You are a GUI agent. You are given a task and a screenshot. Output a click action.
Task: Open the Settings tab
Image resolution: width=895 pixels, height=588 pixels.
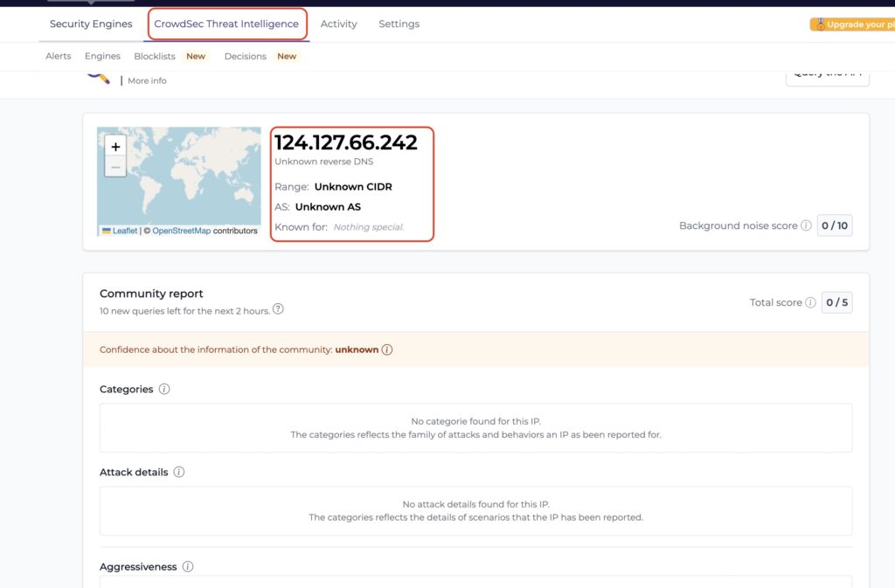(399, 24)
